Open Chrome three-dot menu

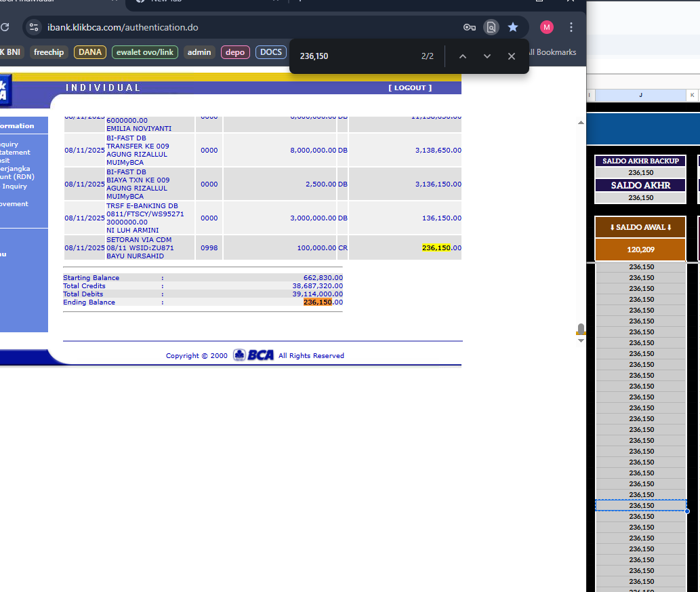[x=571, y=27]
